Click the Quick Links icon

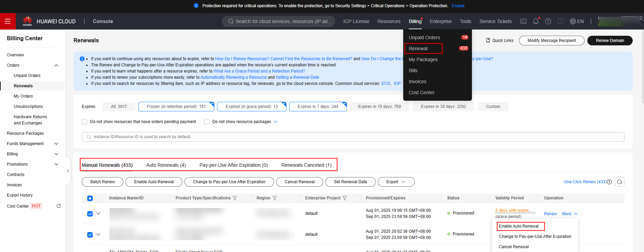(x=488, y=40)
